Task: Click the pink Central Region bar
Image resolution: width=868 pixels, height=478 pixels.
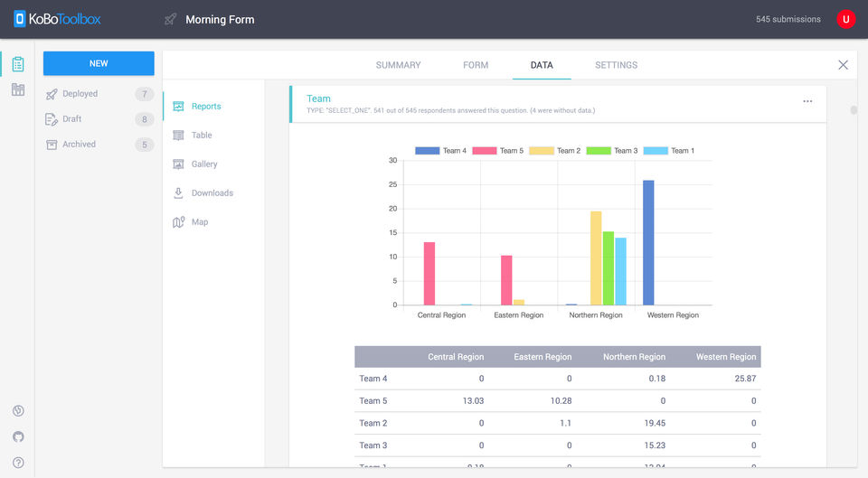Action: coord(429,273)
